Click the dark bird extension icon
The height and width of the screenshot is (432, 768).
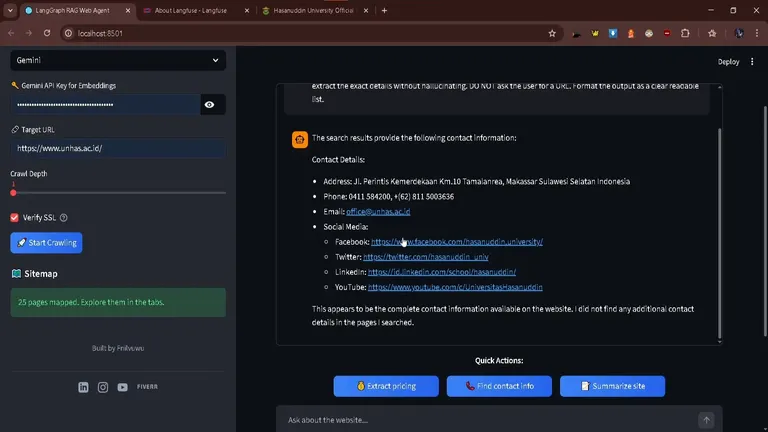coord(576,33)
